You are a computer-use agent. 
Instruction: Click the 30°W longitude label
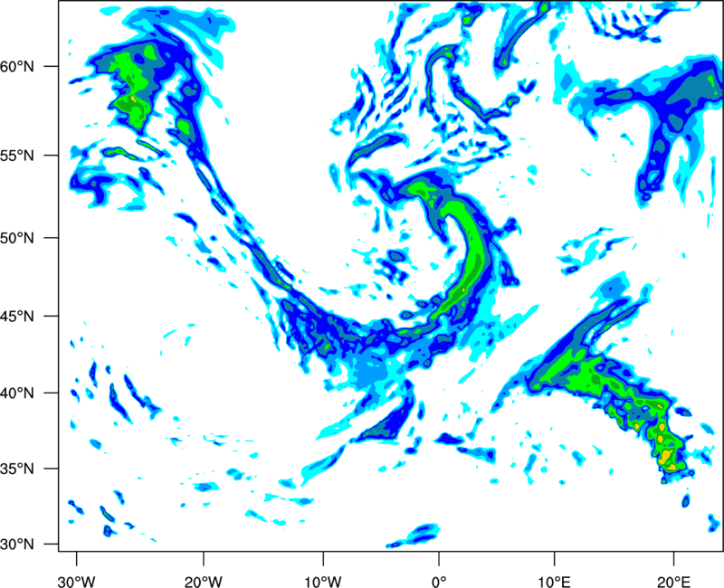click(x=76, y=582)
